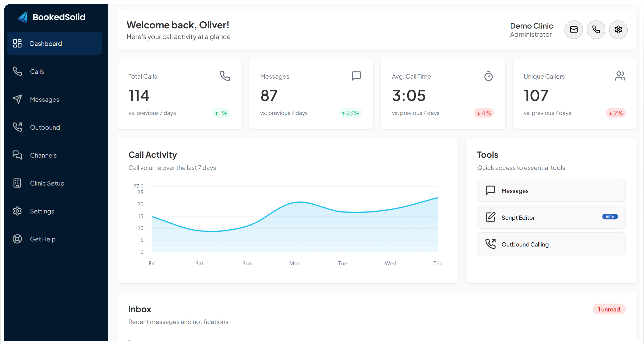Open Settings in the left sidebar
The height and width of the screenshot is (344, 644).
(x=42, y=211)
